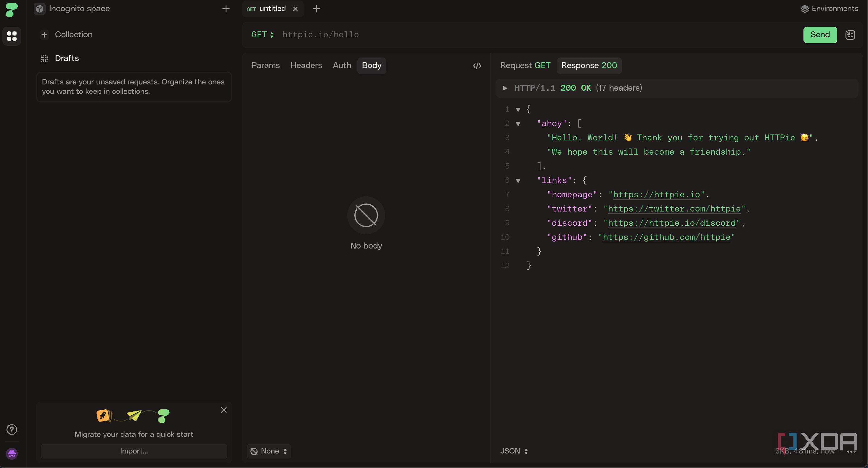
Task: Select the Response 200 tab
Action: [x=589, y=65]
